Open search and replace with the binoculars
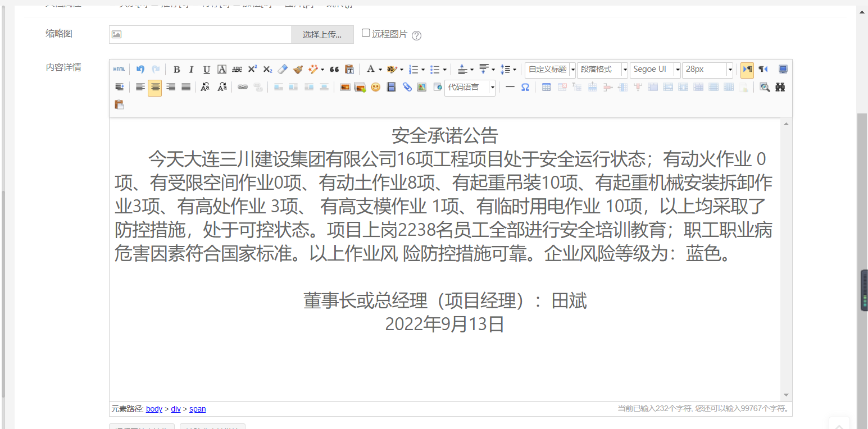Image resolution: width=868 pixels, height=429 pixels. (780, 87)
